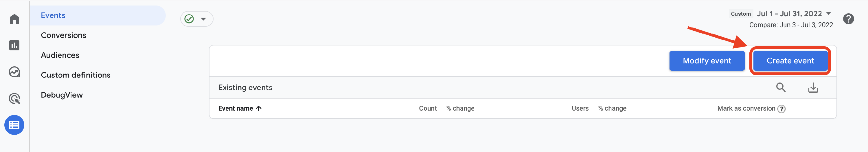Open Custom definitions page

click(x=76, y=75)
